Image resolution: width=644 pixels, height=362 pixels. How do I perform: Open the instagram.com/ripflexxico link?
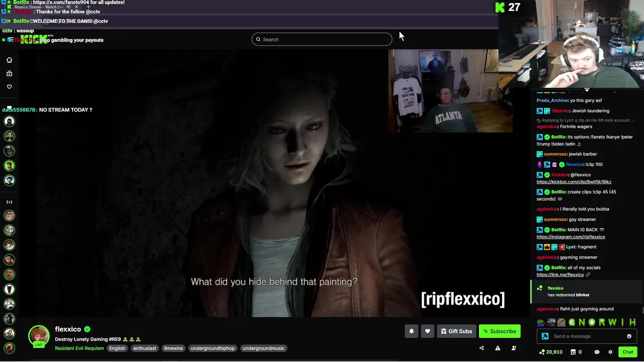pos(571,237)
